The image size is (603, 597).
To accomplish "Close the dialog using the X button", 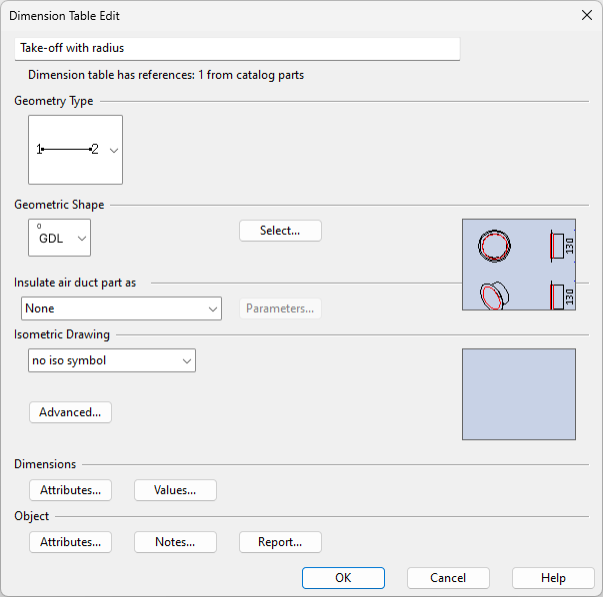I will 586,16.
